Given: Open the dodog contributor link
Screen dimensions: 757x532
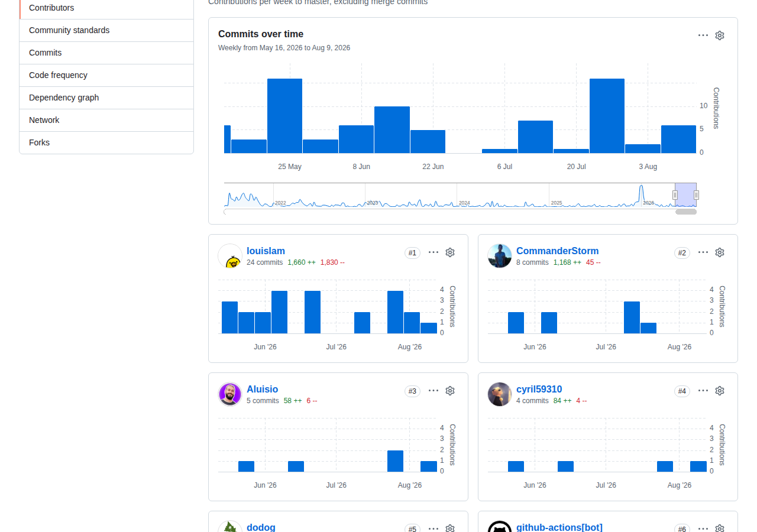Looking at the screenshot, I should pos(261,527).
